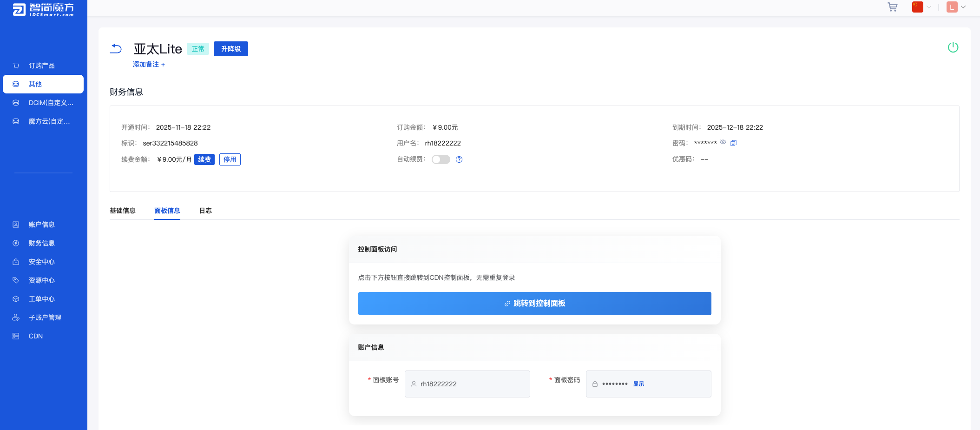This screenshot has width=980, height=430.
Task: Click the 面板账号 input field
Action: [x=467, y=384]
